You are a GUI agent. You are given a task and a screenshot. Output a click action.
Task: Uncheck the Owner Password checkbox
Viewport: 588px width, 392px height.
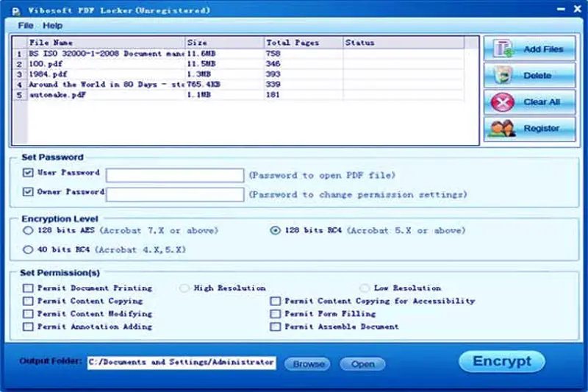click(28, 192)
